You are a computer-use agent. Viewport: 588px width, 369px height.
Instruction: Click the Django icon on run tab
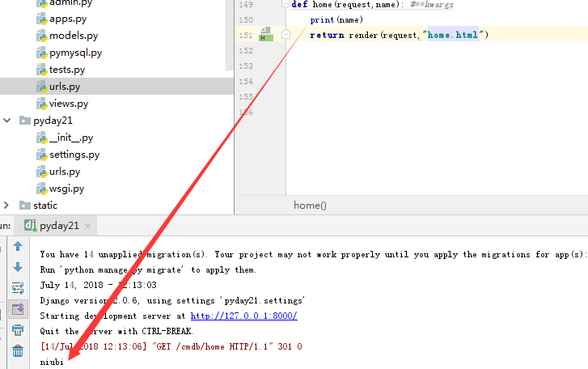coord(30,226)
